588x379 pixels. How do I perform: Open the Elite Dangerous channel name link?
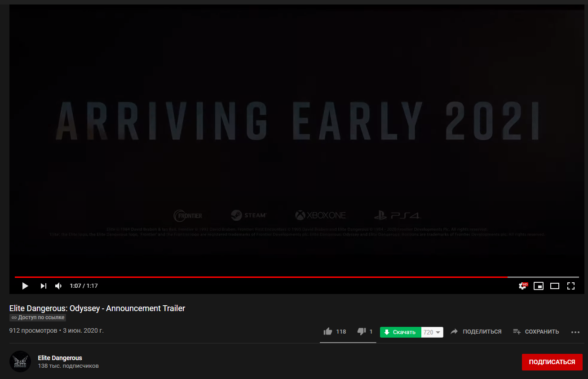pyautogui.click(x=60, y=358)
